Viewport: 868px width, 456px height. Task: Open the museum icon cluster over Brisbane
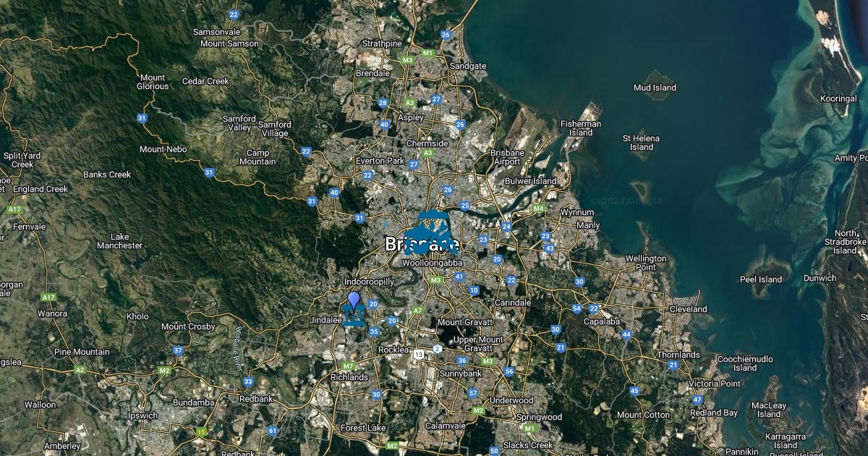pos(430,233)
